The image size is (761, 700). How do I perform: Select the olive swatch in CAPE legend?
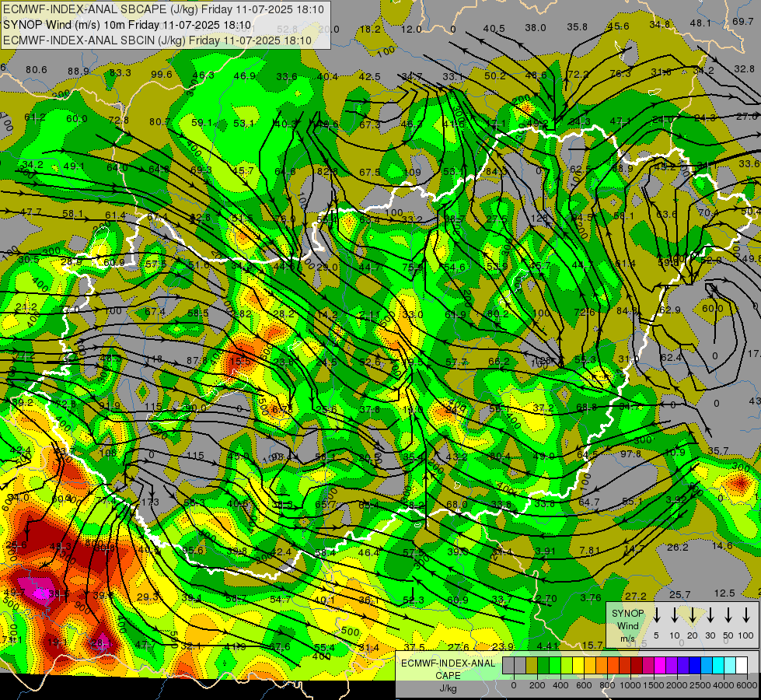click(532, 665)
